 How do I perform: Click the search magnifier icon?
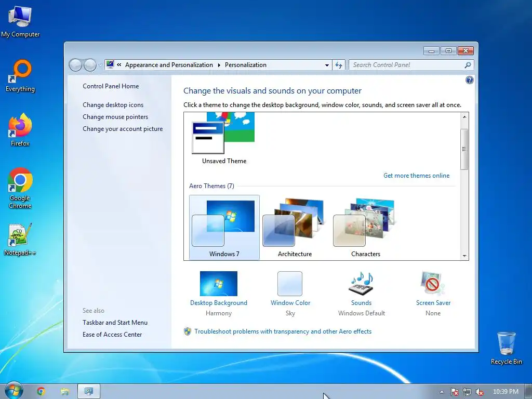click(468, 65)
